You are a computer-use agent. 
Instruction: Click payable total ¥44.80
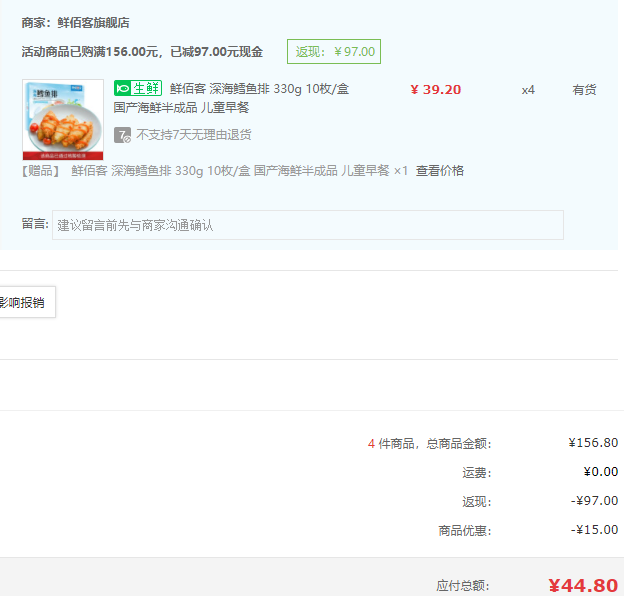[583, 585]
